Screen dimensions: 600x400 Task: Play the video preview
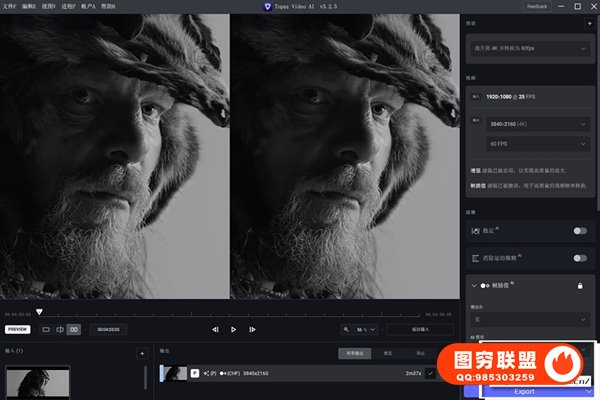[x=233, y=329]
